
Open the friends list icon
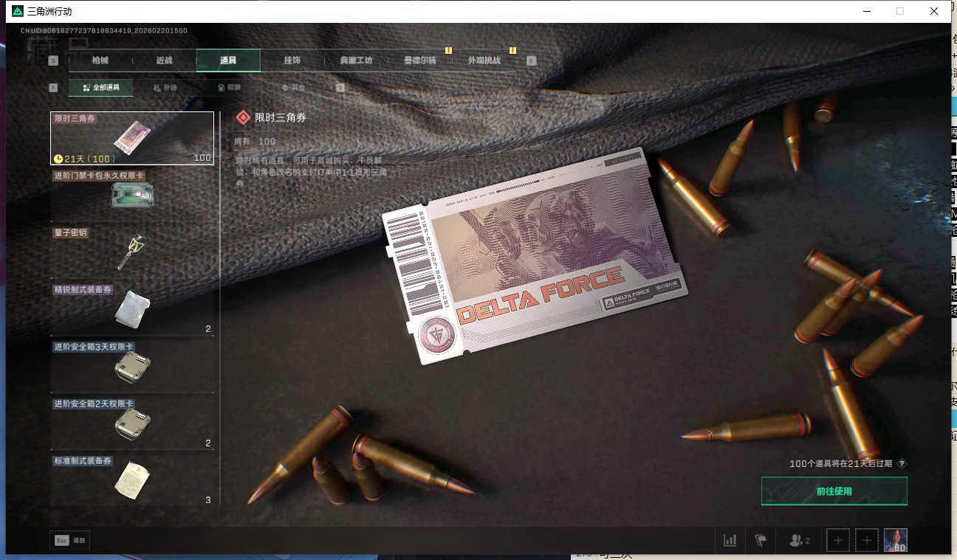(x=799, y=540)
